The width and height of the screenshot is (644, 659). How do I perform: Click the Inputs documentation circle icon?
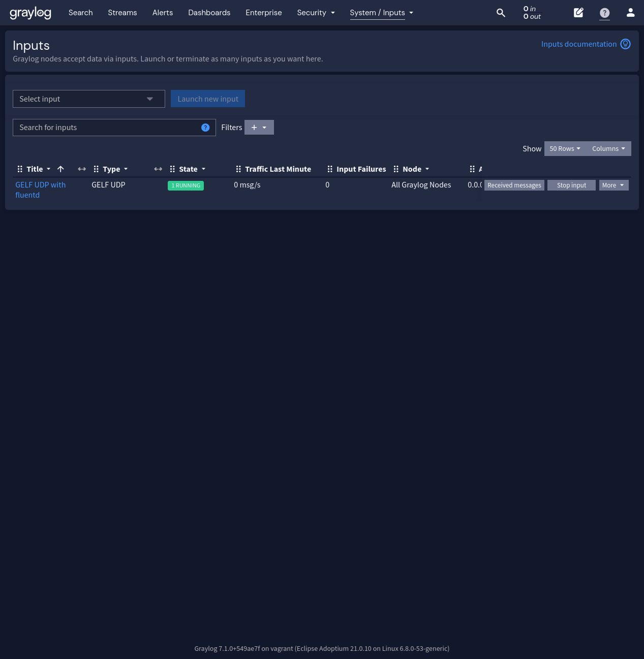coord(626,44)
